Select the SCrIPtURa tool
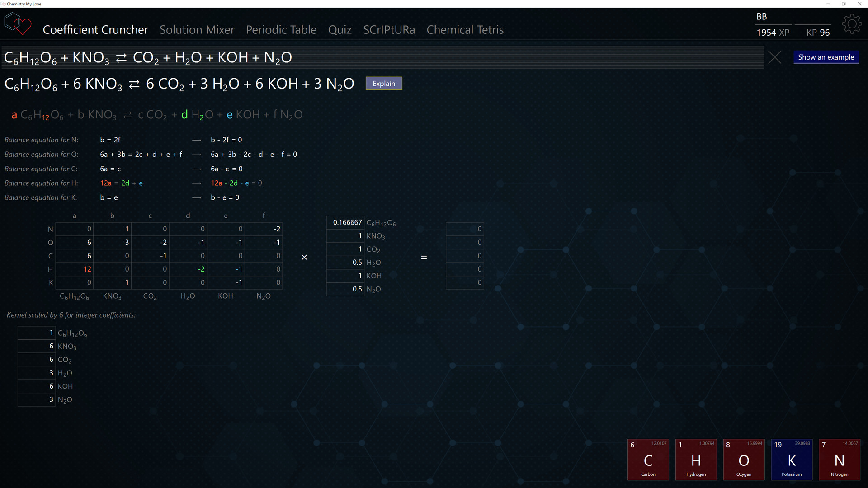Viewport: 868px width, 488px height. 389,29
